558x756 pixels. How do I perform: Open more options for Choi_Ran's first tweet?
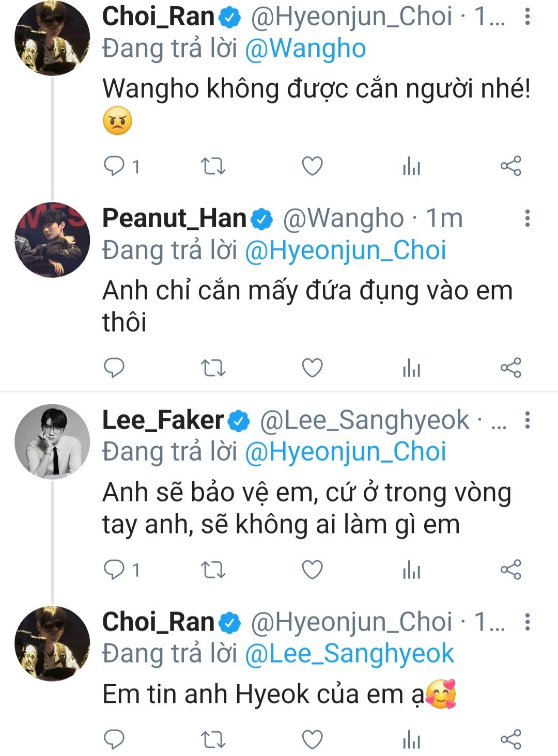click(527, 17)
